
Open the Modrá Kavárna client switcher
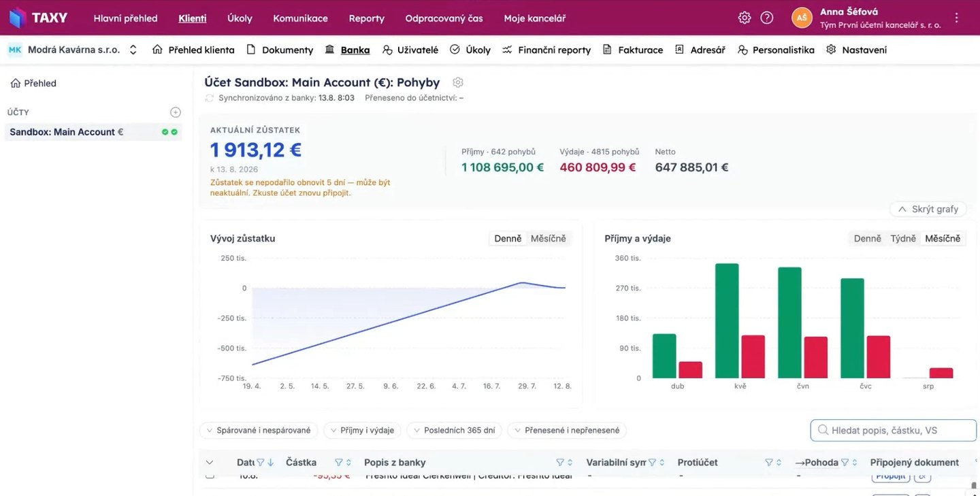tap(133, 50)
